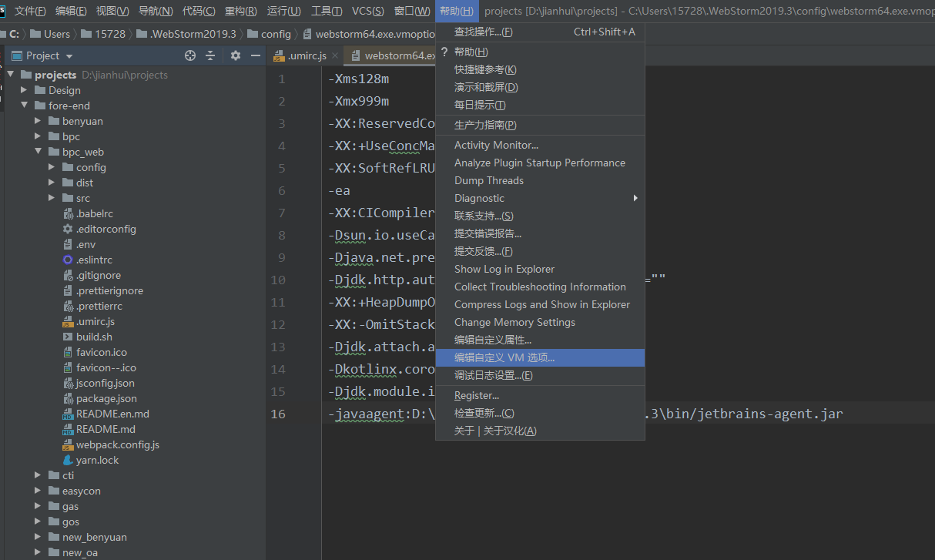Select 编辑自定义属性... entry

540,340
